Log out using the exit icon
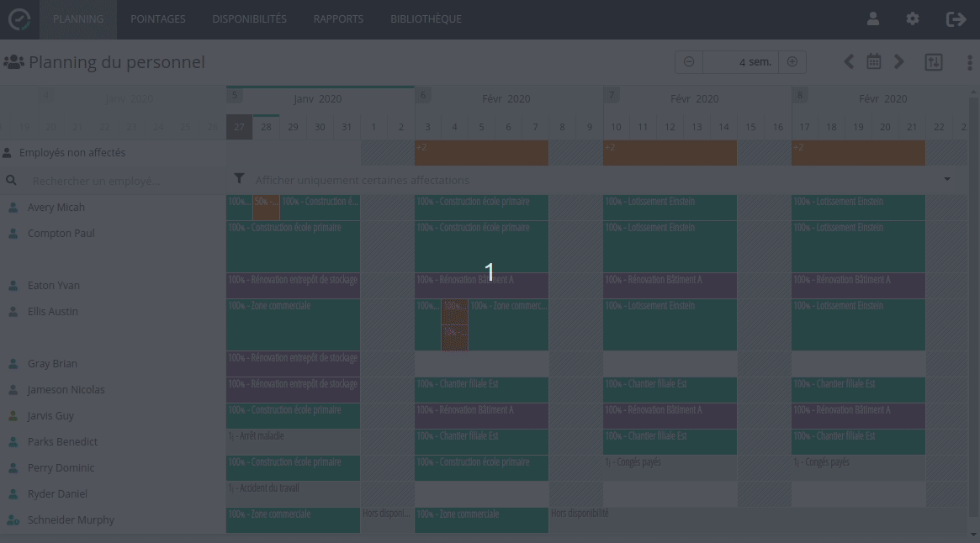980x543 pixels. point(956,18)
